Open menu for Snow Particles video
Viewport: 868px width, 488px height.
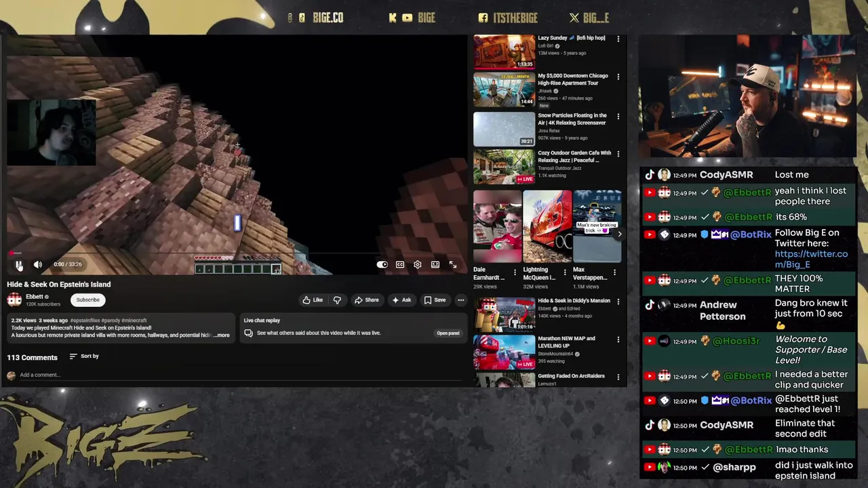click(x=618, y=117)
